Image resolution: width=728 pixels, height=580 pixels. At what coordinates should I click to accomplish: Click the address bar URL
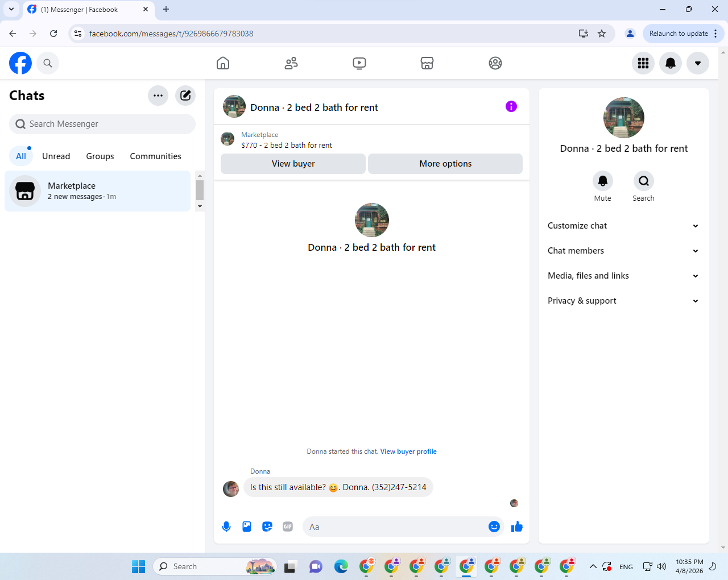click(171, 34)
